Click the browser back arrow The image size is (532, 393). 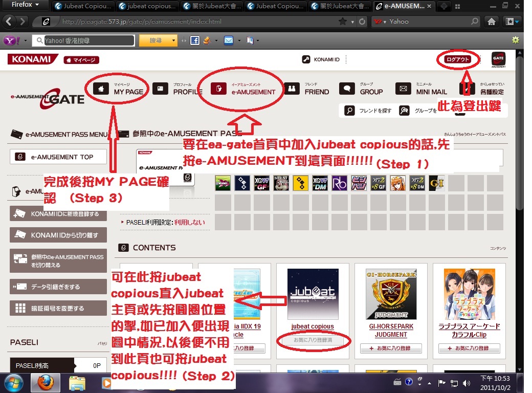point(9,21)
